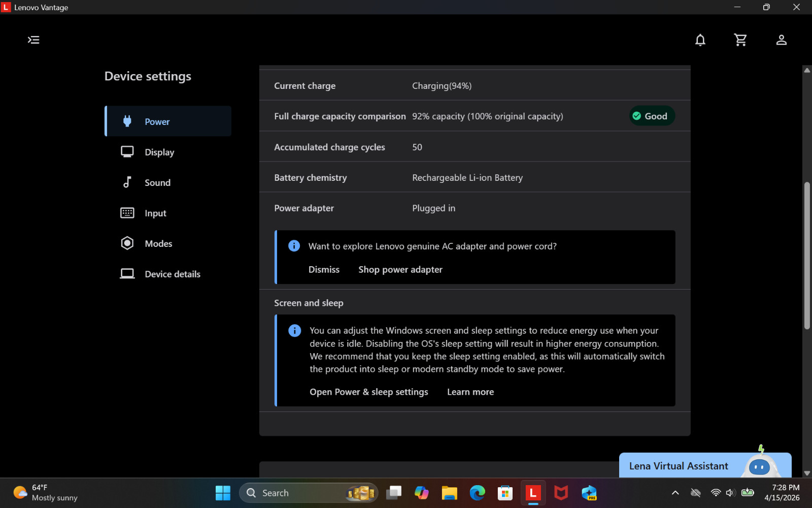Select Power in Device settings
The width and height of the screenshot is (812, 508).
pyautogui.click(x=168, y=121)
